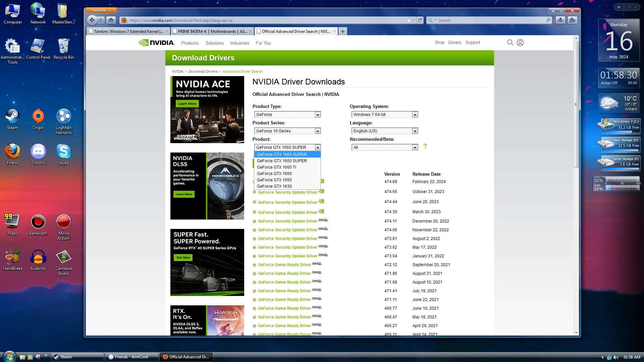
Task: Expand the driver version 474.11 row
Action: coord(254,221)
